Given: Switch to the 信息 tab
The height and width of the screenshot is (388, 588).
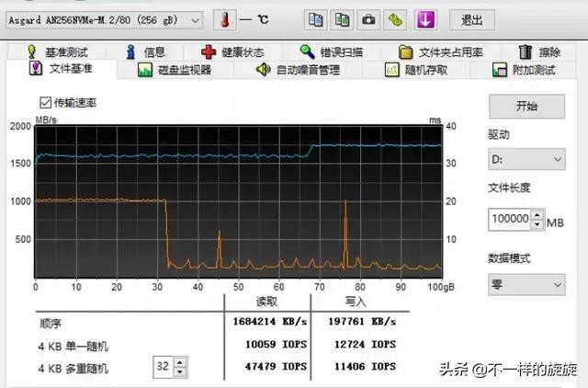Looking at the screenshot, I should click(x=145, y=51).
